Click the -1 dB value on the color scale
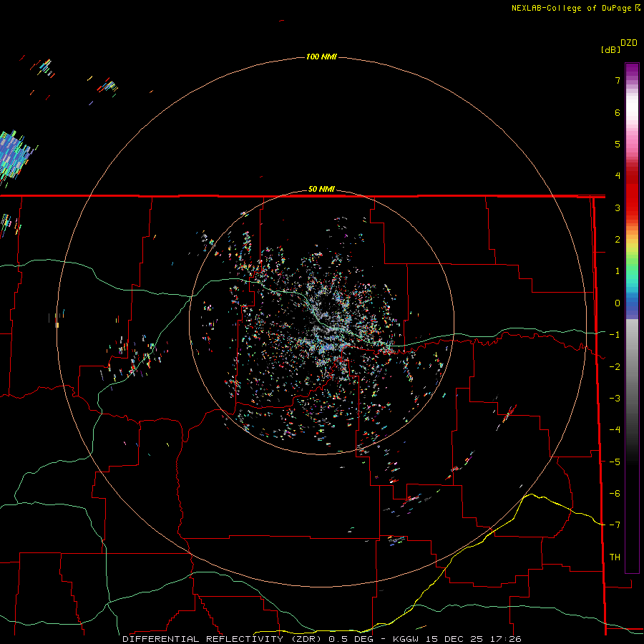The image size is (644, 644). (615, 335)
